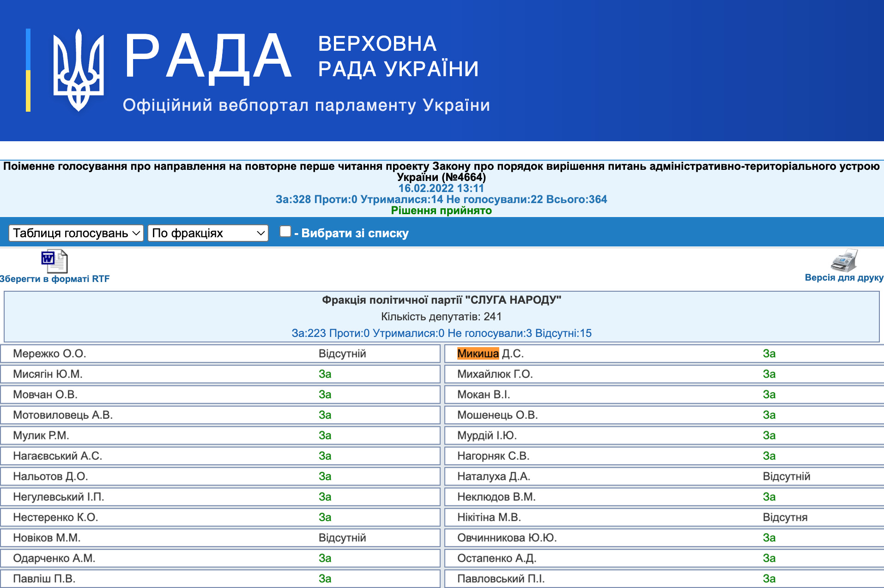This screenshot has height=588, width=884.
Task: Open 'Версія для друку' link
Action: point(844,277)
